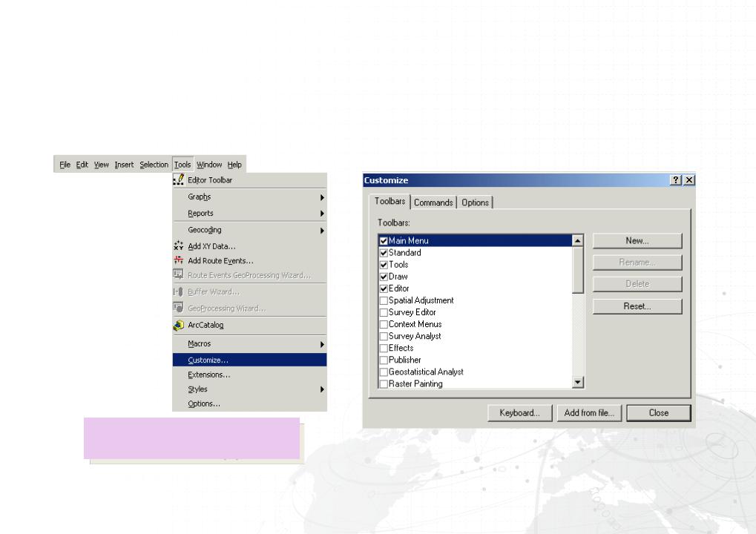The height and width of the screenshot is (534, 756).
Task: Click the Customize dialog help question mark
Action: point(675,179)
